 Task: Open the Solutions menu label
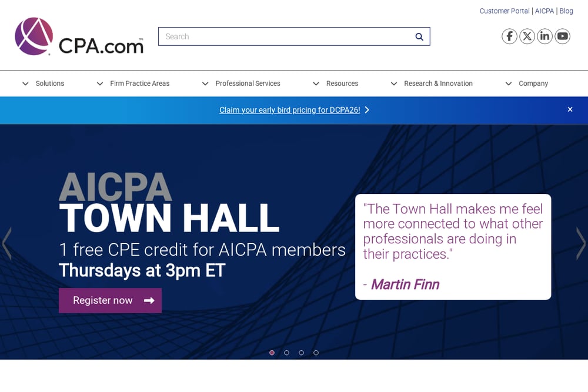tap(50, 83)
